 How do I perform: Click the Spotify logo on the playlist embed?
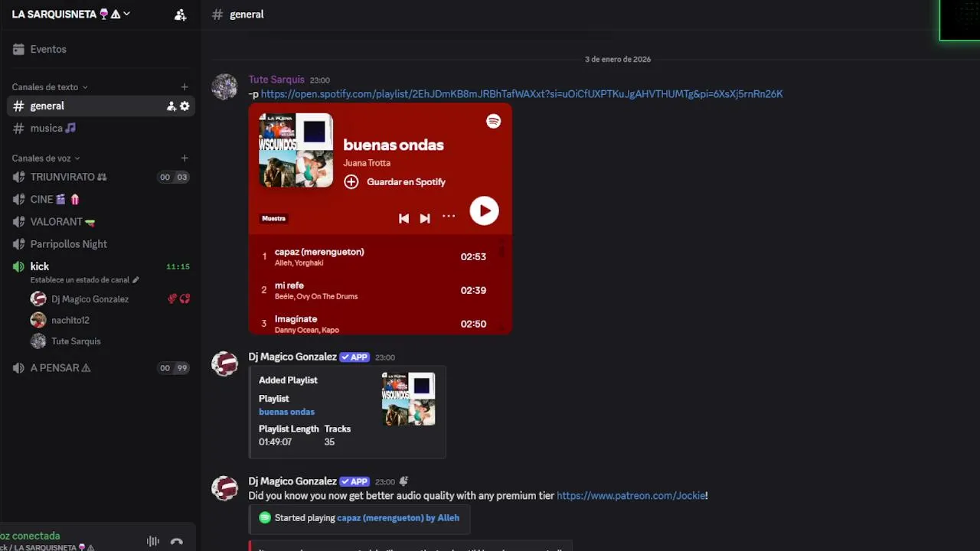(x=494, y=121)
